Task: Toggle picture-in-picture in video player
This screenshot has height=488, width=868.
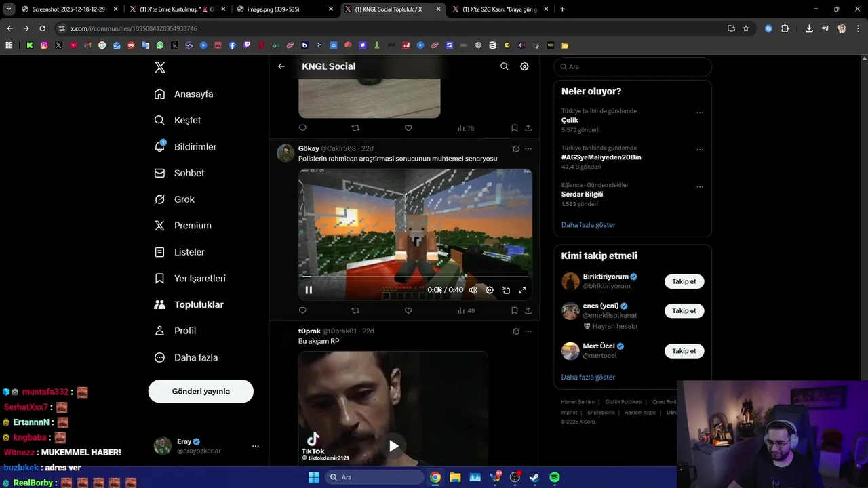Action: (506, 290)
